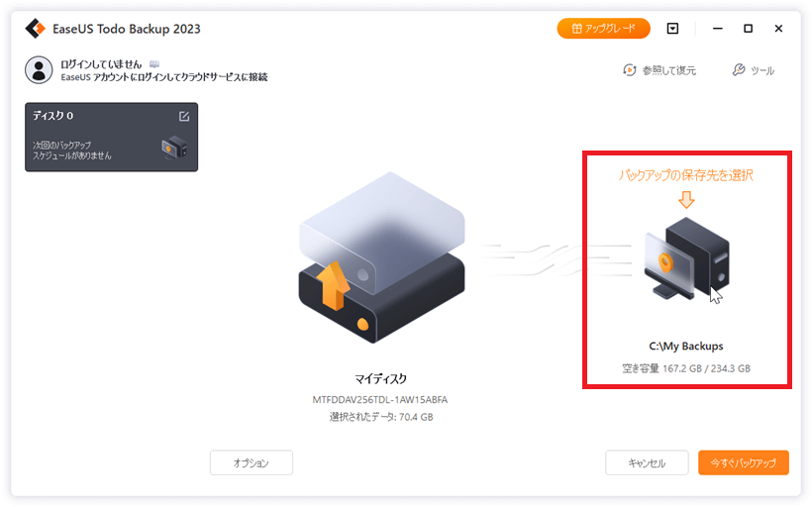Click 参照して復元 restore icon

pyautogui.click(x=629, y=70)
